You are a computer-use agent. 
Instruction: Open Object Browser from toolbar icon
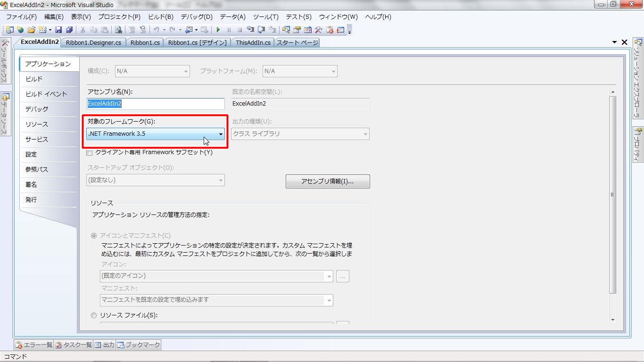click(308, 30)
